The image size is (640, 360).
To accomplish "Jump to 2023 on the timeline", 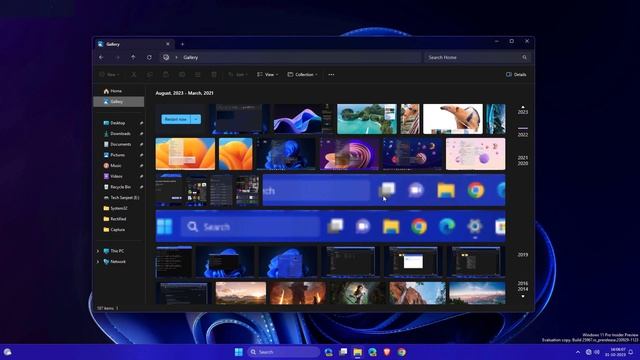I will click(523, 112).
